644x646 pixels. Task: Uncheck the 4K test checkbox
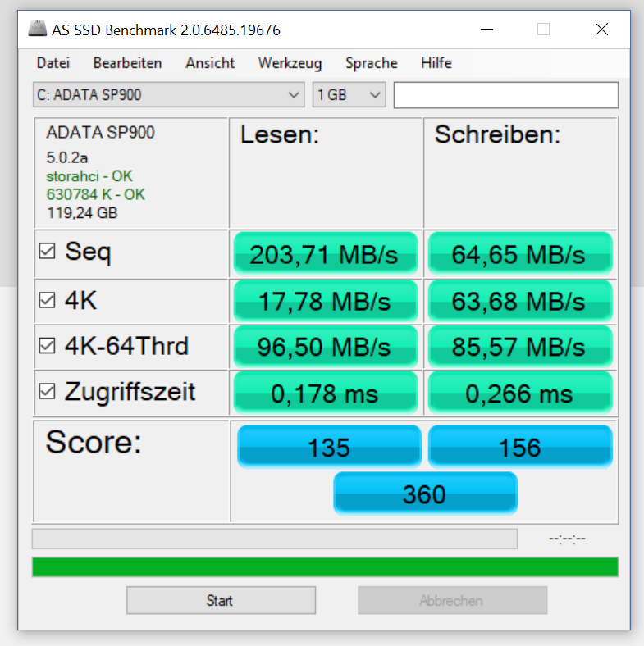coord(47,300)
